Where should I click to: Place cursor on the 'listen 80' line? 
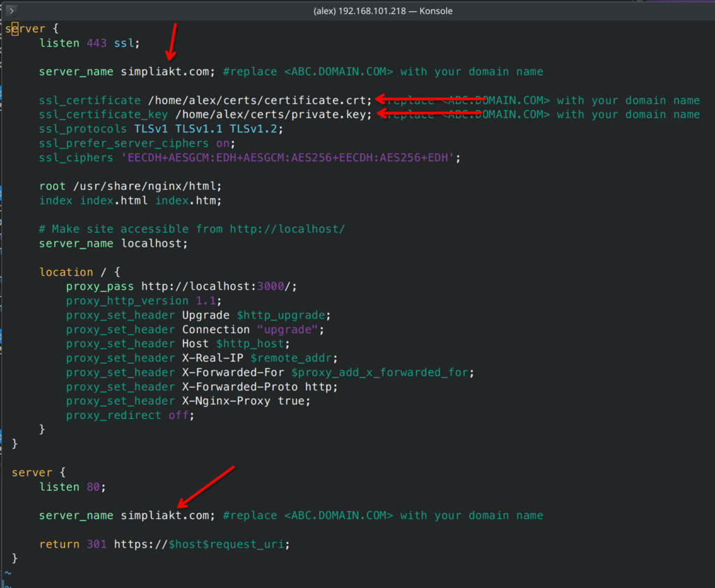click(73, 487)
